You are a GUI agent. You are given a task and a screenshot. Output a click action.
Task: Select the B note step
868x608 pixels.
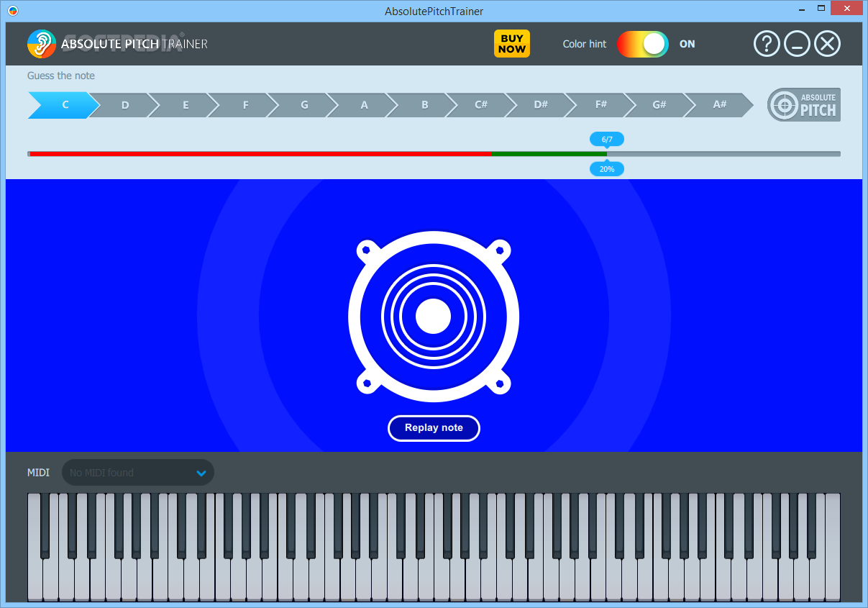[424, 105]
